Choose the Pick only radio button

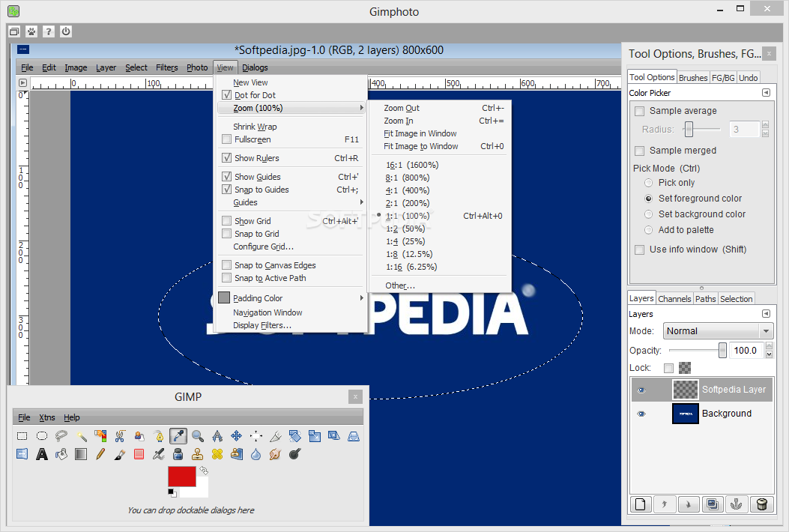point(649,183)
